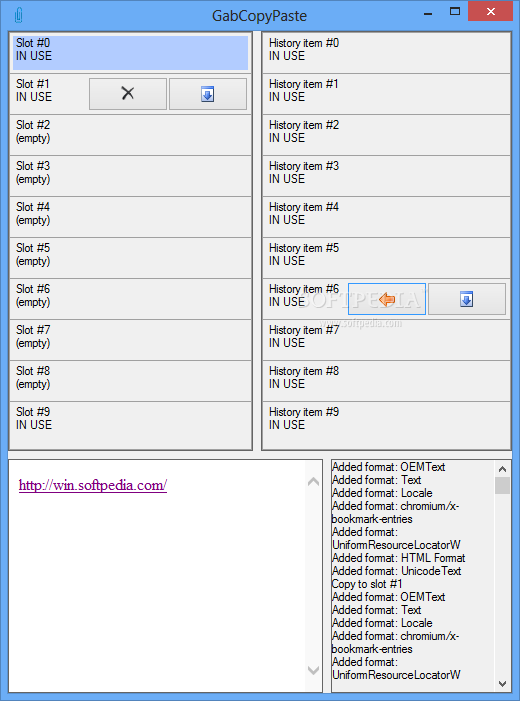Select empty Slot #4
The width and height of the screenshot is (520, 701).
(131, 217)
